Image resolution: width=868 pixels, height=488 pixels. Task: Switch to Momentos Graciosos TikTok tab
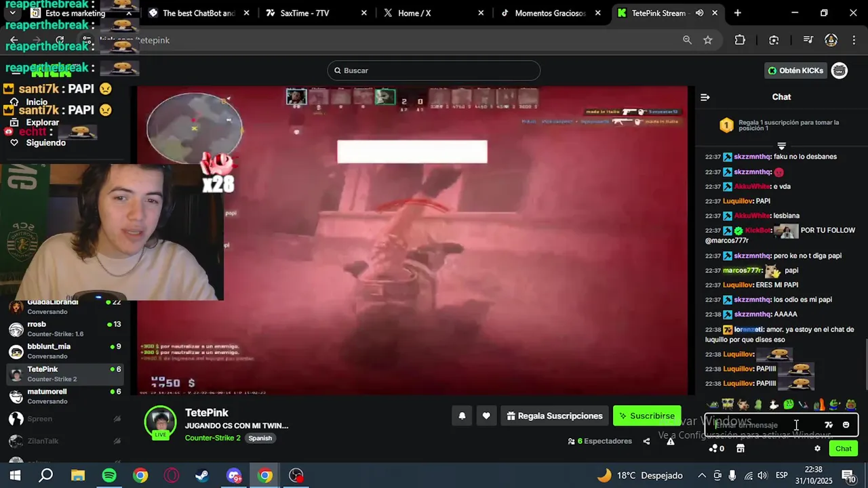[x=549, y=13]
